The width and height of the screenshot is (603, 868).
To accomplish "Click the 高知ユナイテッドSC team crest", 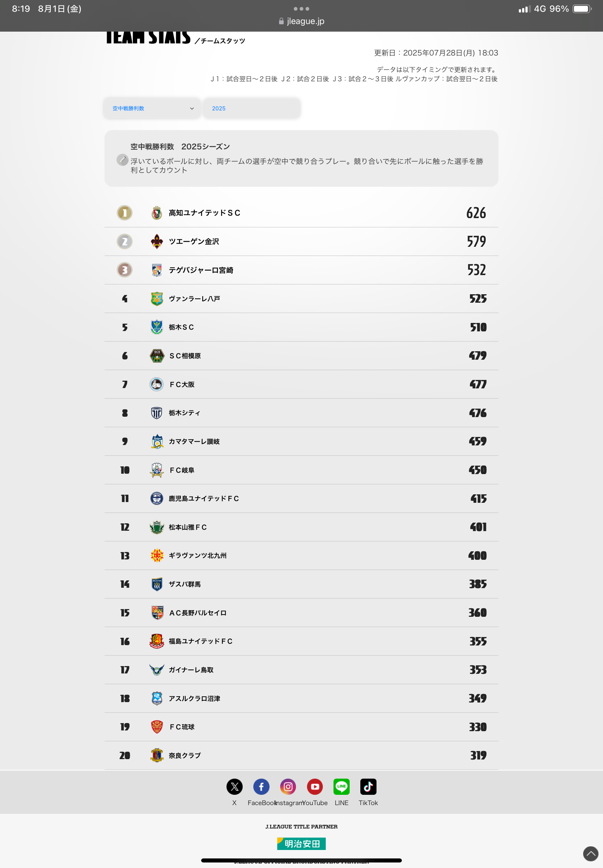I will pos(157,213).
